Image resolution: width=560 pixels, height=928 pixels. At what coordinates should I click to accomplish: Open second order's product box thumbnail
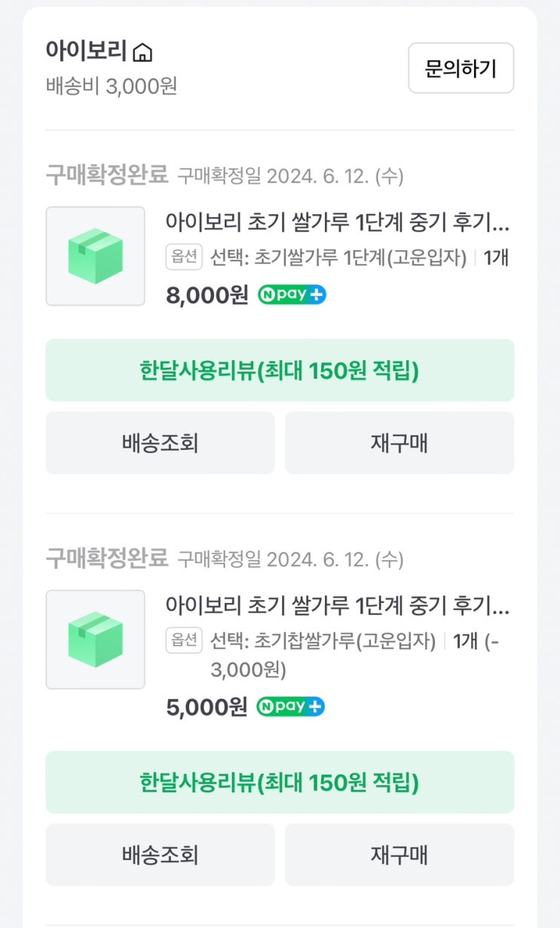(96, 639)
